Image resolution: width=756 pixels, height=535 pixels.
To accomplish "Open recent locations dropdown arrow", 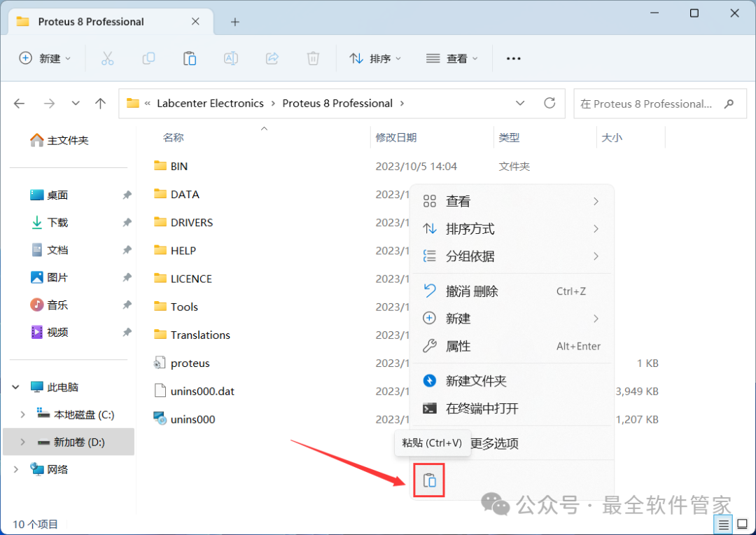I will pyautogui.click(x=75, y=103).
